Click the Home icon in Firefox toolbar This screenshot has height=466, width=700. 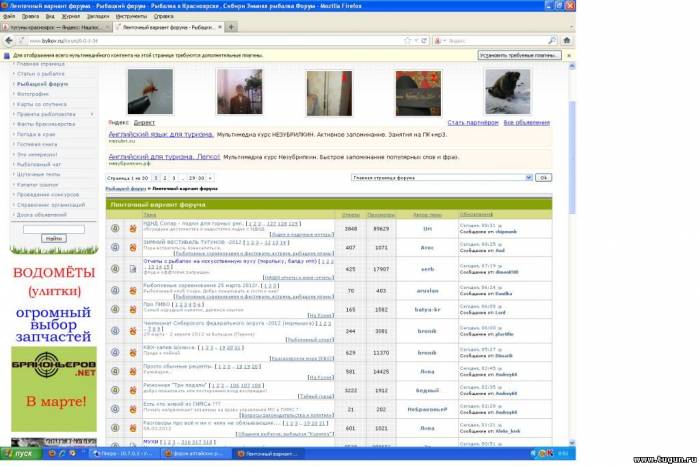(567, 41)
